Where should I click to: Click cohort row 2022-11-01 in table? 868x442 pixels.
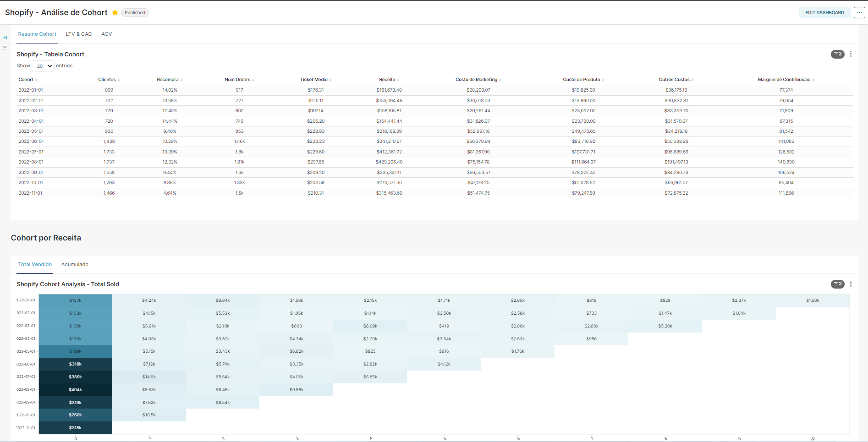(x=435, y=193)
